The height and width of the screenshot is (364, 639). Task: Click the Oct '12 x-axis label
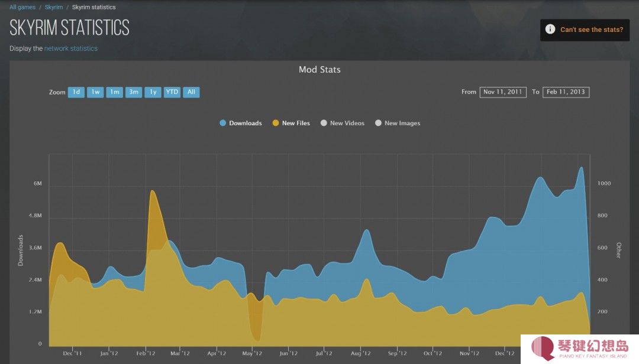(433, 353)
